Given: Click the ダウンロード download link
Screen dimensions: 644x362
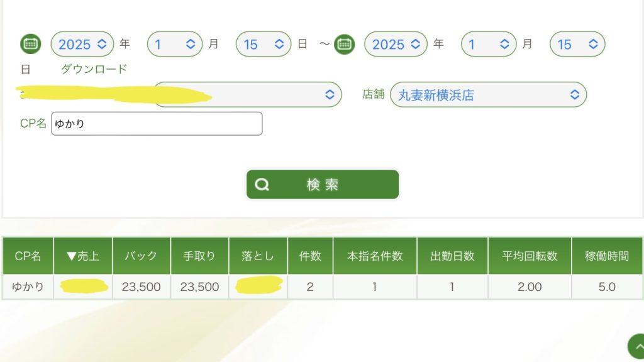Looking at the screenshot, I should (94, 69).
